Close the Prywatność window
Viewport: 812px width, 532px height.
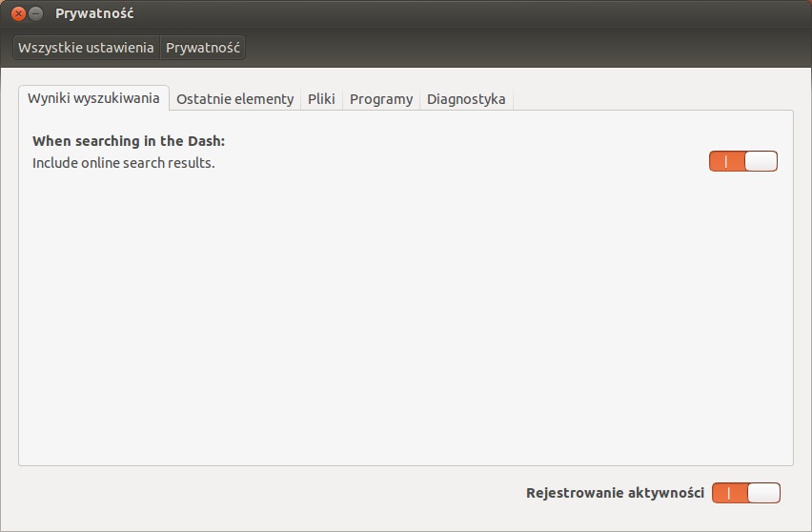tap(19, 14)
